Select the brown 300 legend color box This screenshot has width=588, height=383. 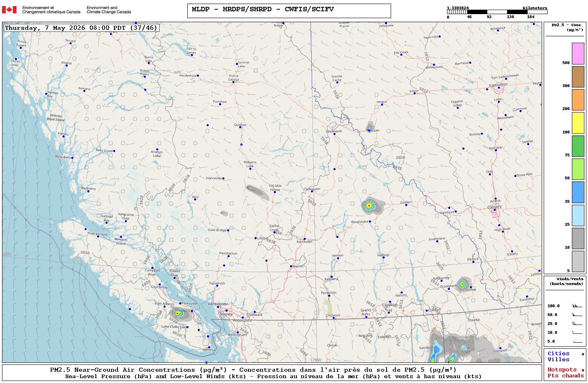point(578,77)
